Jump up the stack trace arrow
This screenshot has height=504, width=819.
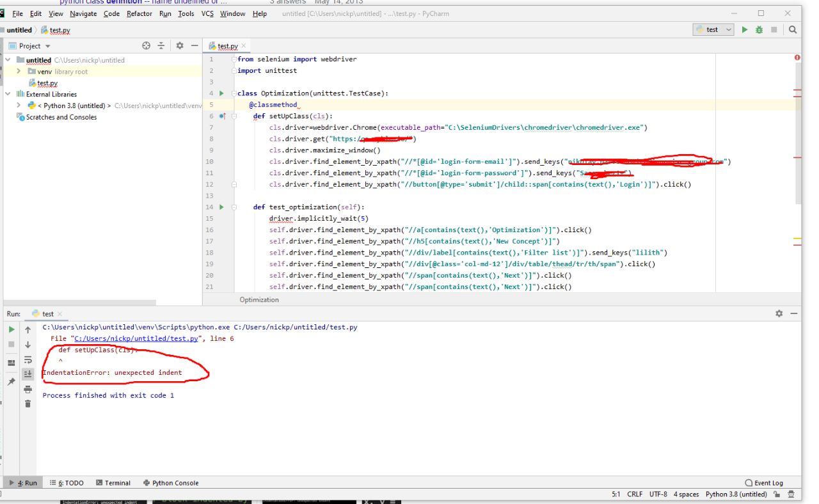[28, 329]
